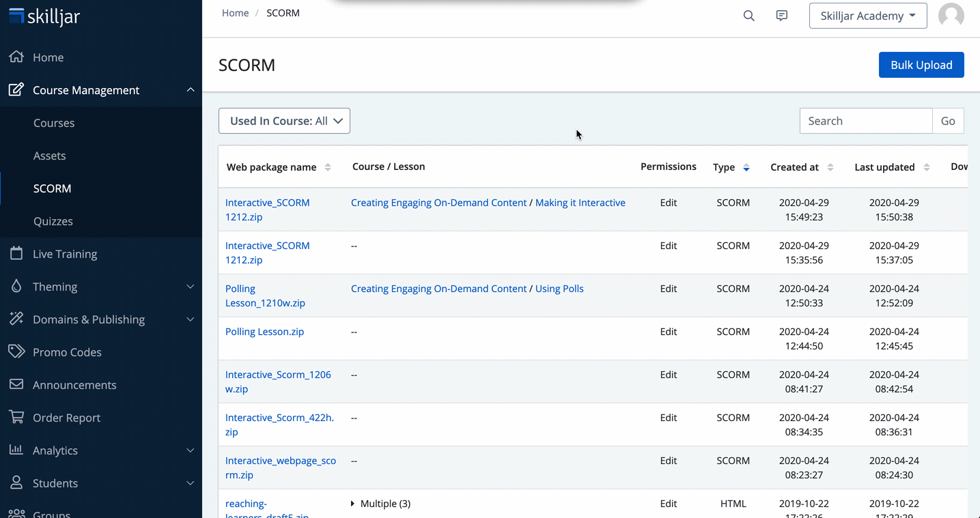Click the Analytics bar chart icon

coord(16,450)
